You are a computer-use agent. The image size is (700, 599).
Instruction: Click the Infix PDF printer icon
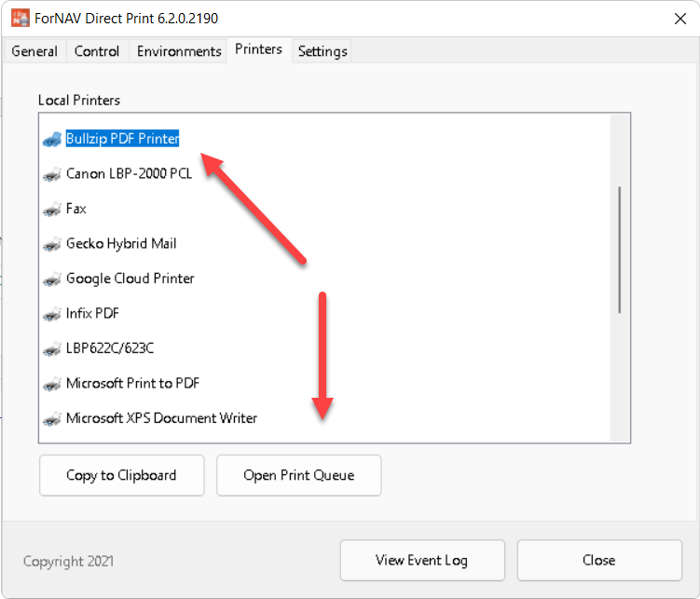(x=52, y=314)
